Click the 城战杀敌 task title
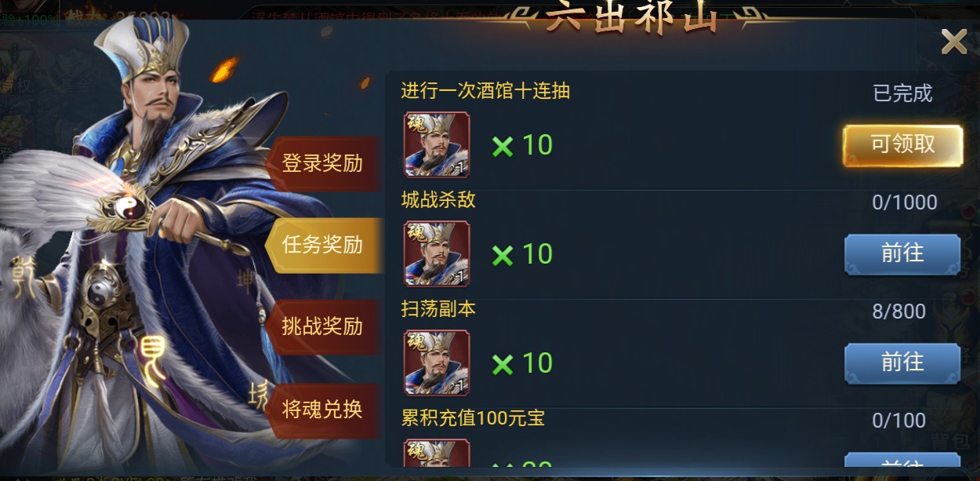The image size is (980, 481). tap(438, 200)
